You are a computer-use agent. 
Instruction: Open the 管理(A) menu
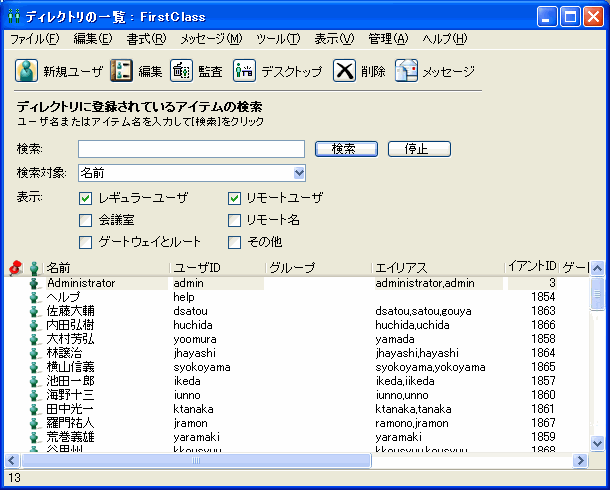[x=388, y=39]
